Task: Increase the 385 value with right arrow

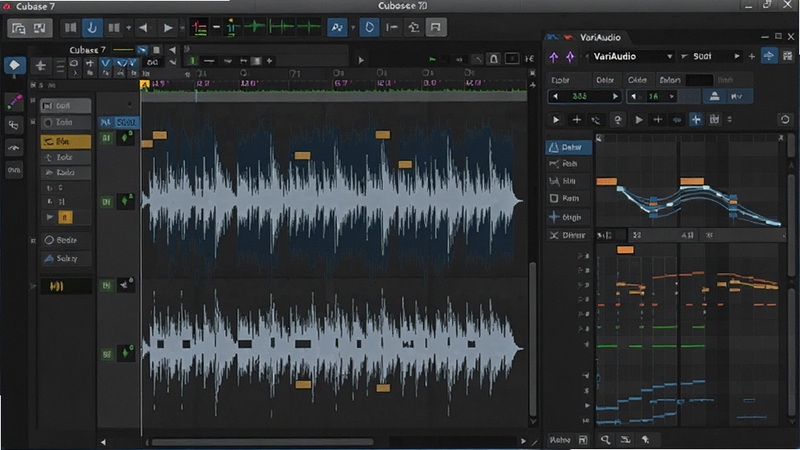Action: point(615,96)
